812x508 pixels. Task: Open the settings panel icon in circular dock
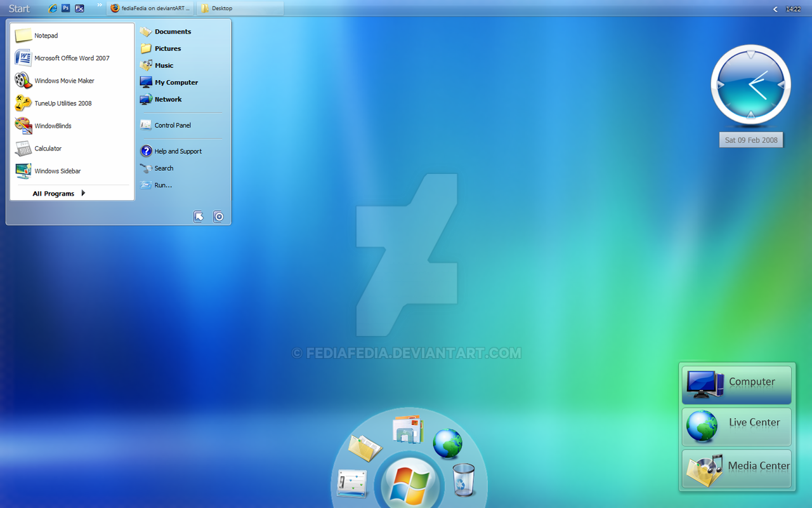point(352,483)
